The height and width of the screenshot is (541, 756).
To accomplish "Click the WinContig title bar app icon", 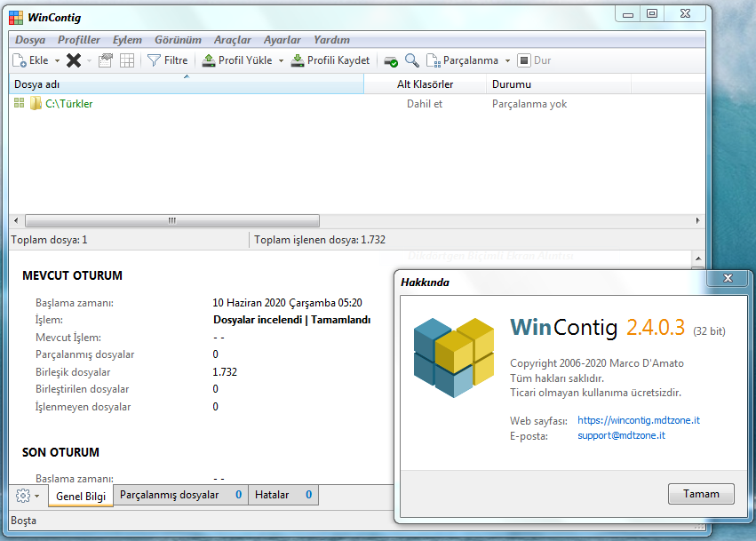I will click(16, 18).
